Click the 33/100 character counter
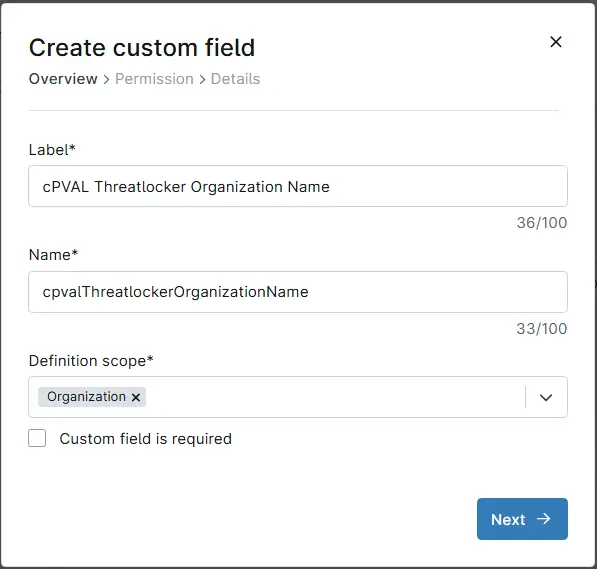This screenshot has width=597, height=569. tap(542, 329)
